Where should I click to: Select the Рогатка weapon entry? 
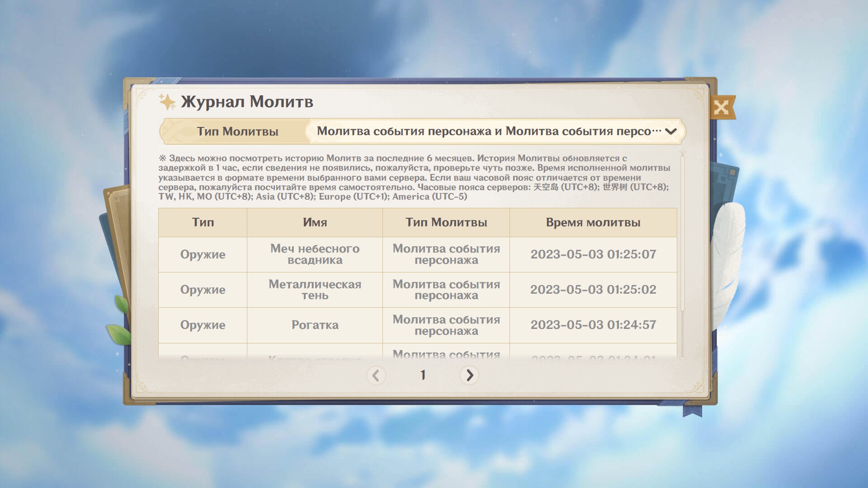tap(315, 325)
